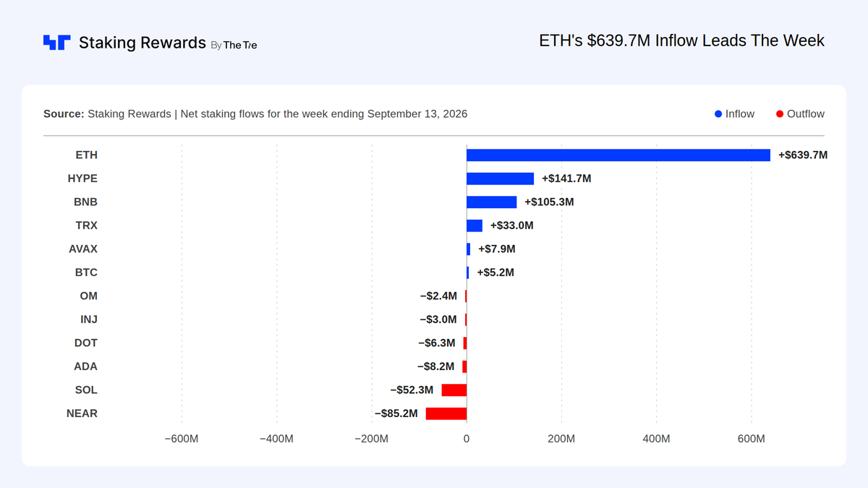Click the 200M axis tick label

561,438
